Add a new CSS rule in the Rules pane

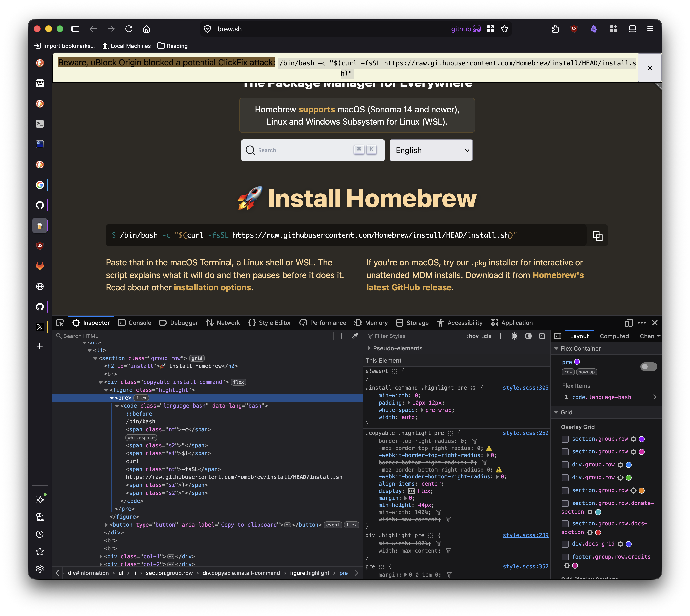(500, 336)
